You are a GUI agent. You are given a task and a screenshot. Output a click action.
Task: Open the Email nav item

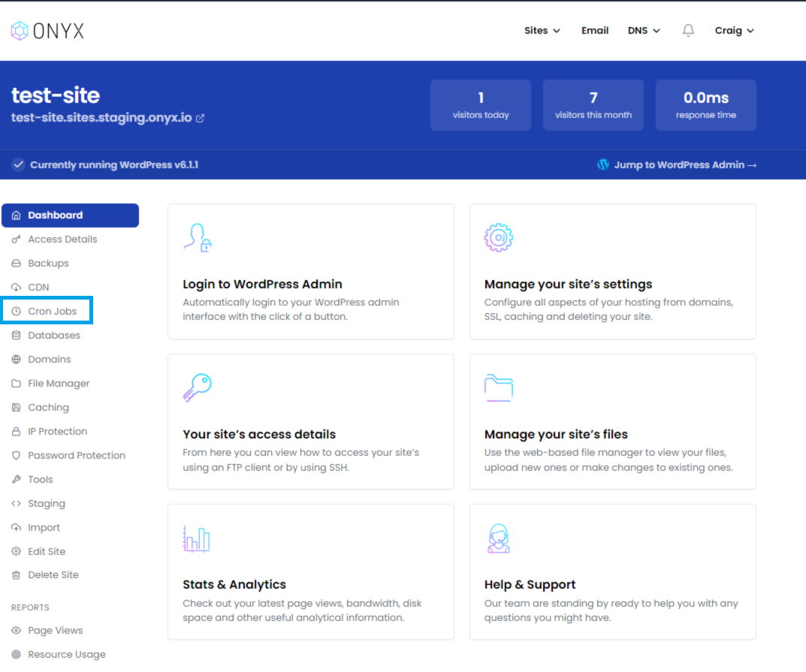tap(595, 30)
